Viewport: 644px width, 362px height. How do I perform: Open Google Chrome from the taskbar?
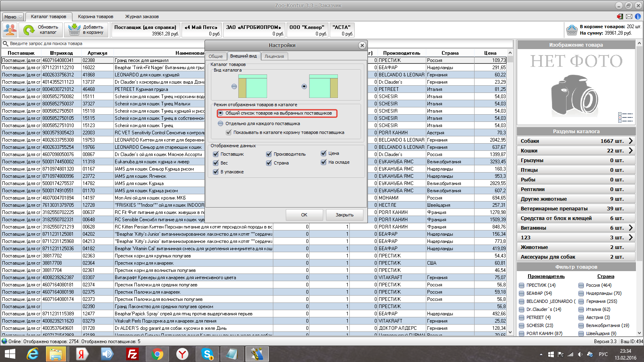click(x=157, y=354)
